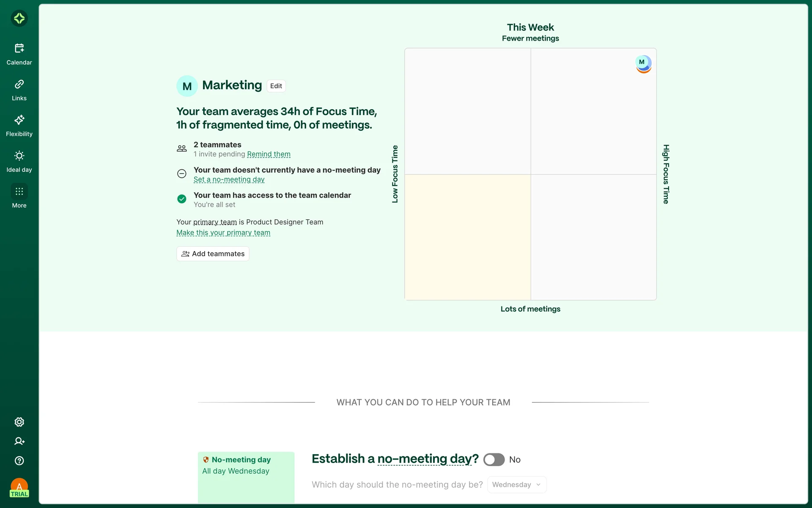Click the invite user icon

(19, 441)
